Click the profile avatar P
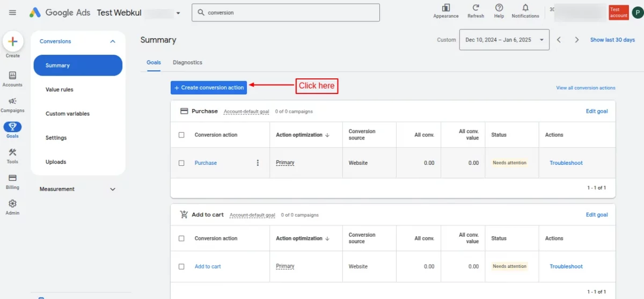644x299 pixels. [x=637, y=12]
